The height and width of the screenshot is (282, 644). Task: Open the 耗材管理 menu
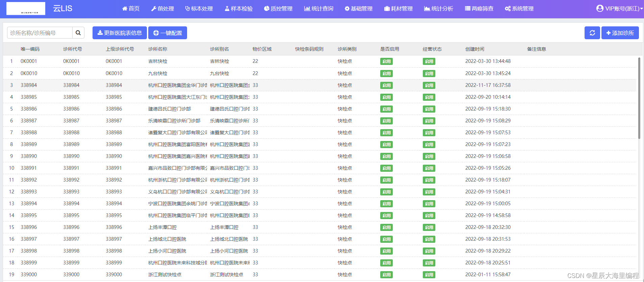[x=398, y=8]
